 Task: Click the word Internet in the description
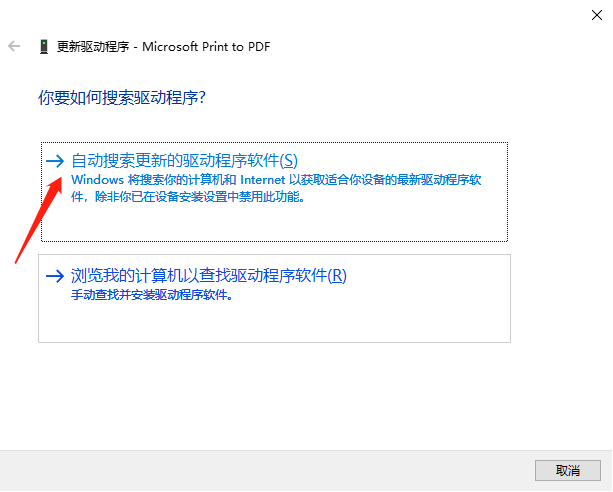(x=262, y=180)
